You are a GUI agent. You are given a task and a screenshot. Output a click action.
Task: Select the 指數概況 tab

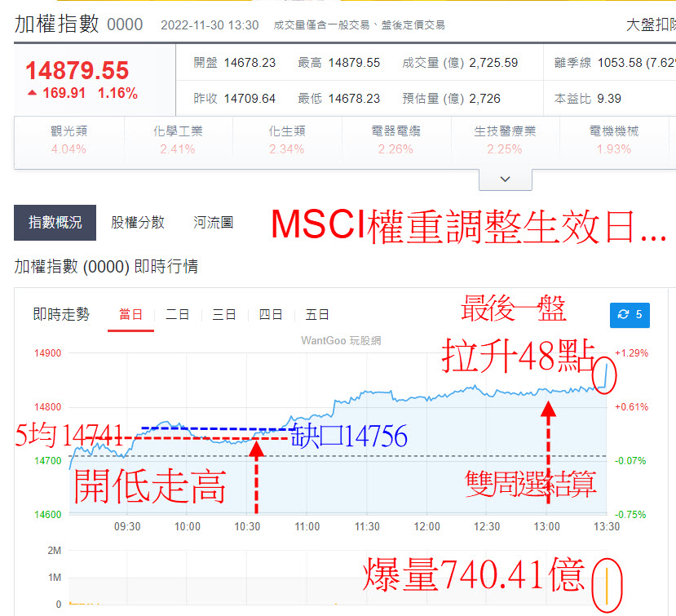55,221
